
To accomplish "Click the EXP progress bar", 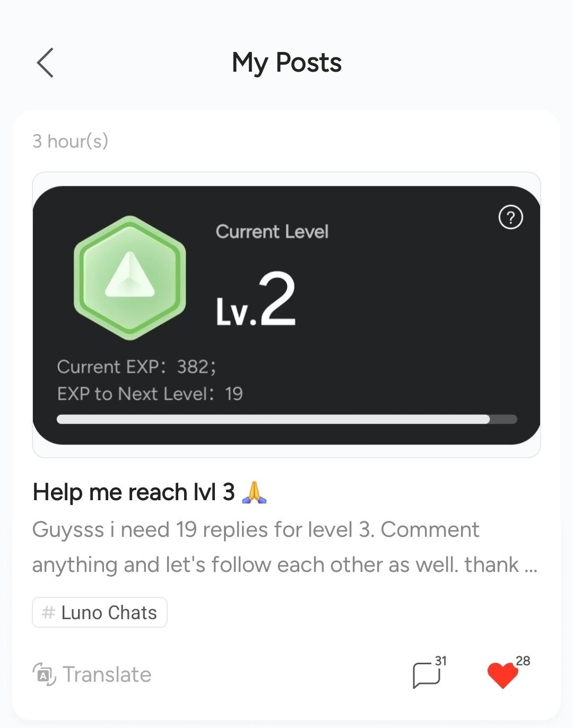I will pos(286,419).
